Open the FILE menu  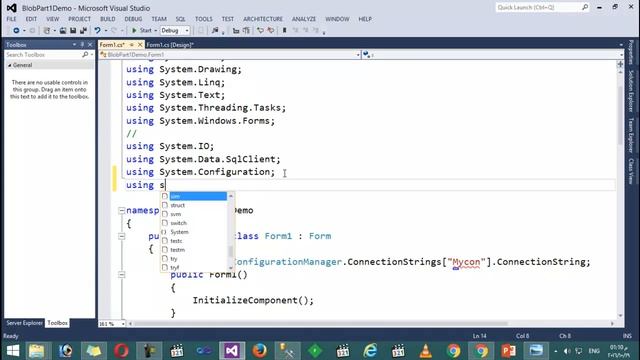tap(11, 19)
